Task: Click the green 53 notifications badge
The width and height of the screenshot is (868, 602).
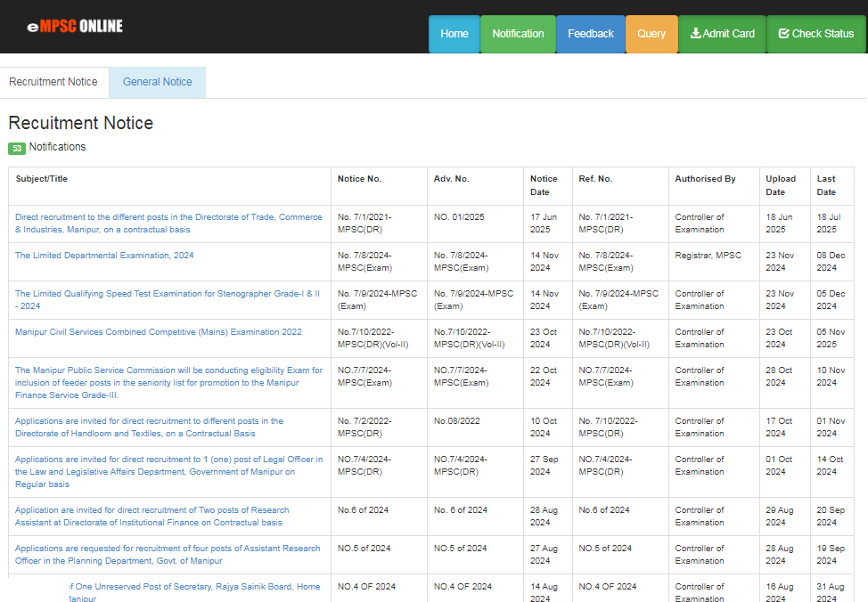Action: pos(17,148)
